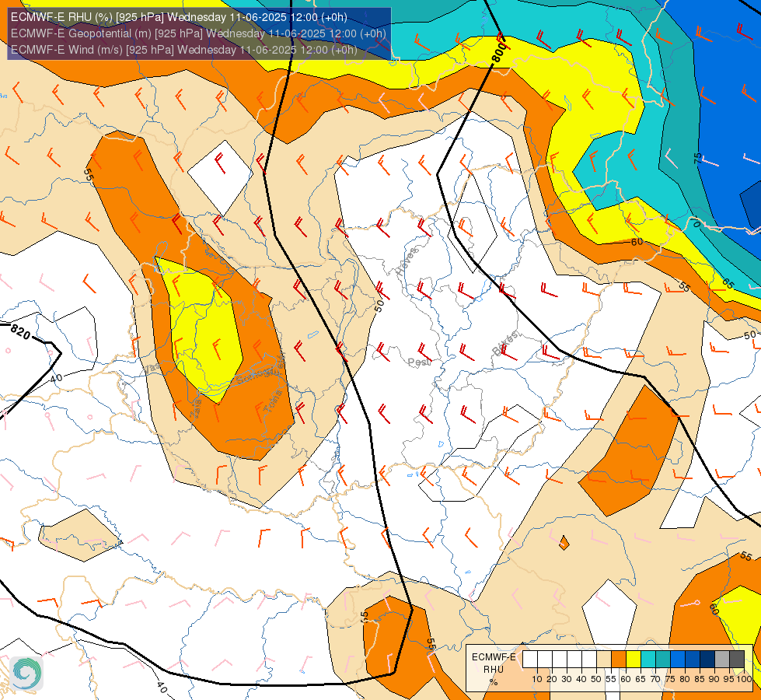This screenshot has width=761, height=700.
Task: Click the cyan 65-70 legend swatch
Action: pyautogui.click(x=648, y=660)
